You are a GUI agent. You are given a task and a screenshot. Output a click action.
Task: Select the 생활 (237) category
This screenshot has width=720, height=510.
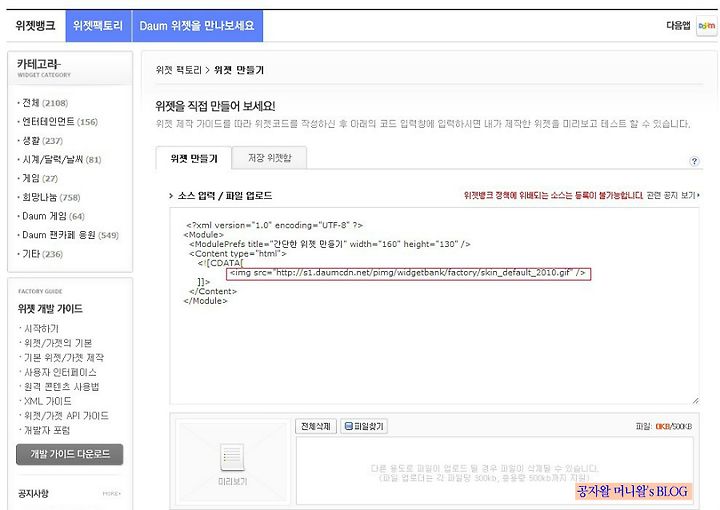pyautogui.click(x=42, y=140)
